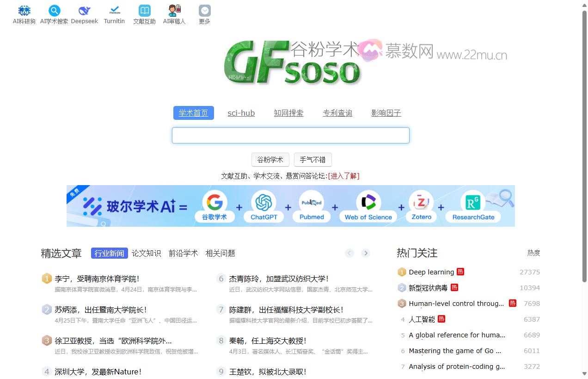The image size is (588, 379).
Task: Go to next featured articles page
Action: (x=366, y=253)
